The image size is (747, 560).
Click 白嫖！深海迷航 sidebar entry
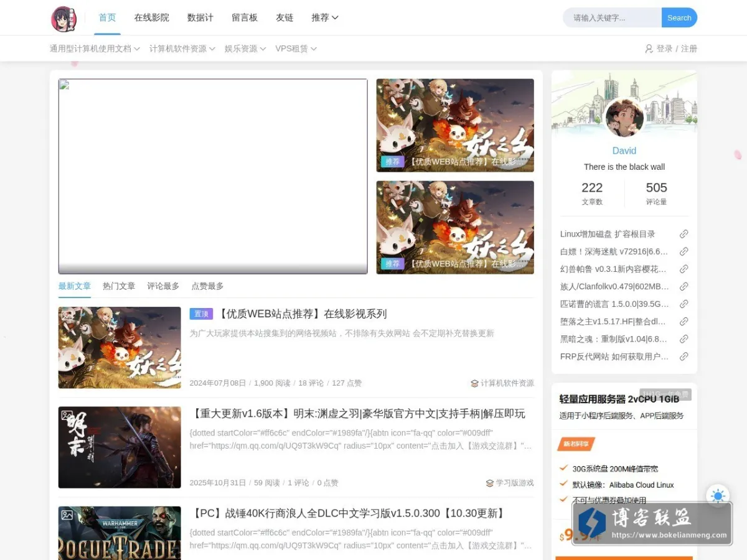614,251
